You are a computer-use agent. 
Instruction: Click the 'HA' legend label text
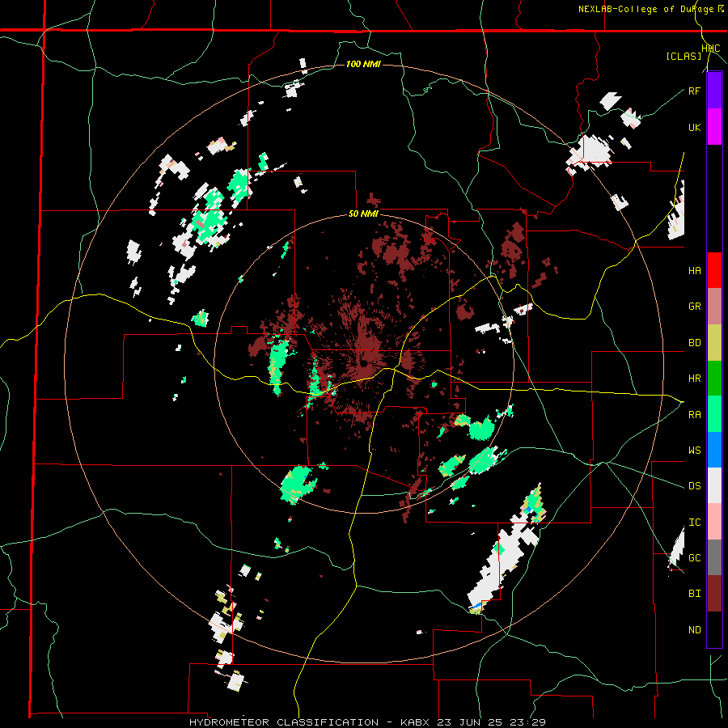pos(695,270)
